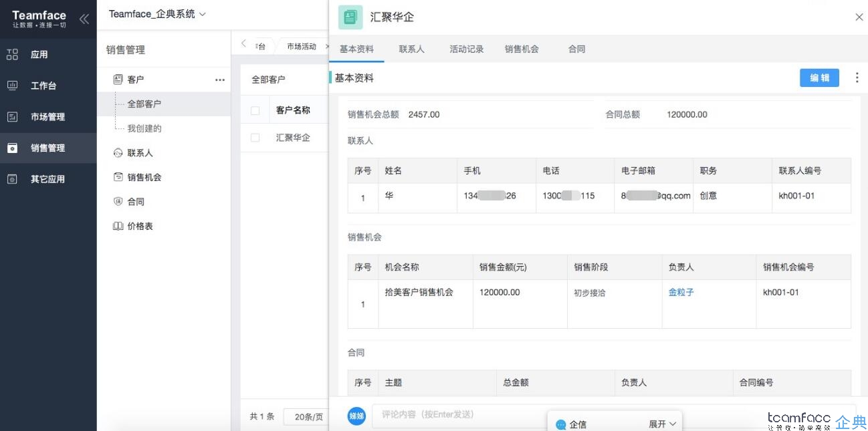Check the 汇聚华企 row checkbox
The image size is (868, 431).
[x=255, y=138]
